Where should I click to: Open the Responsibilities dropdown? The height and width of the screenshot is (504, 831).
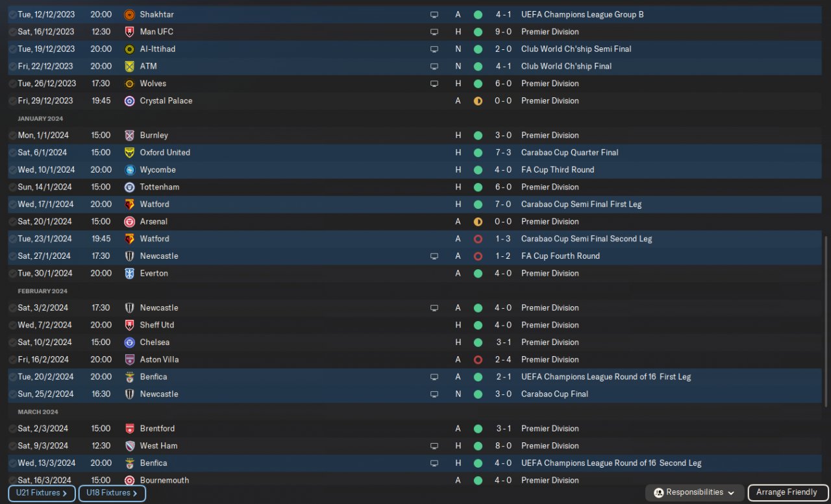(x=695, y=493)
